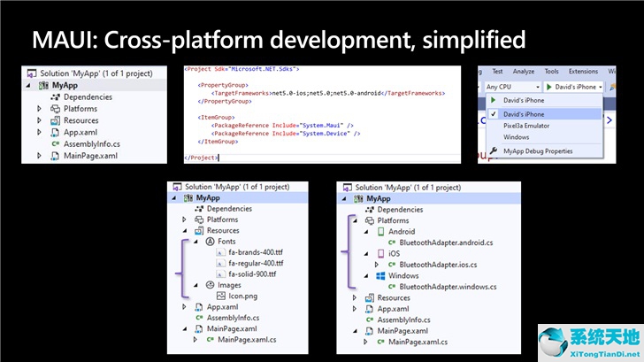The width and height of the screenshot is (644, 362).
Task: Click the wrench icon beside MyApp Debug Properties
Action: 494,150
